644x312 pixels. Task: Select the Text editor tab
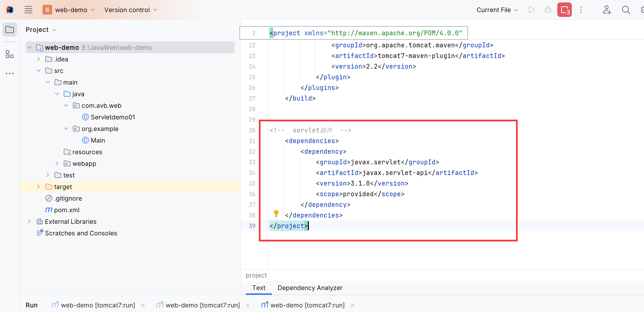pos(259,288)
